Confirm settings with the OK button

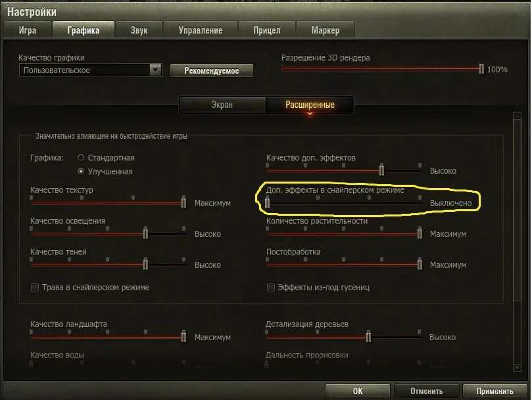point(358,391)
